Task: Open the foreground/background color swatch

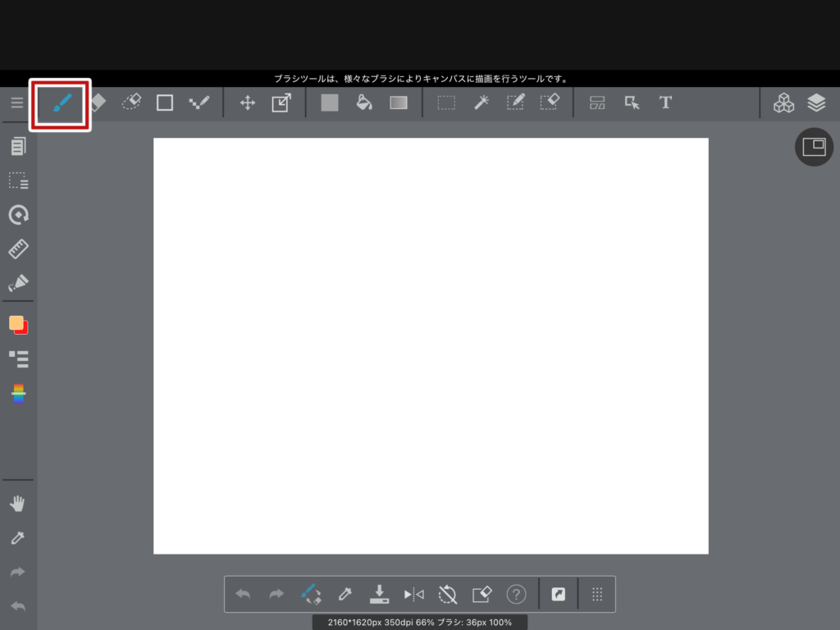Action: coord(18,325)
